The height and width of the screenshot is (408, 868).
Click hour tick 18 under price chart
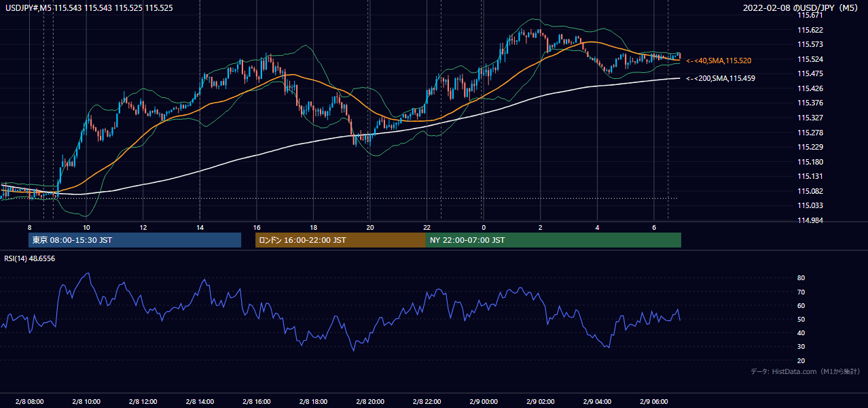pos(313,227)
